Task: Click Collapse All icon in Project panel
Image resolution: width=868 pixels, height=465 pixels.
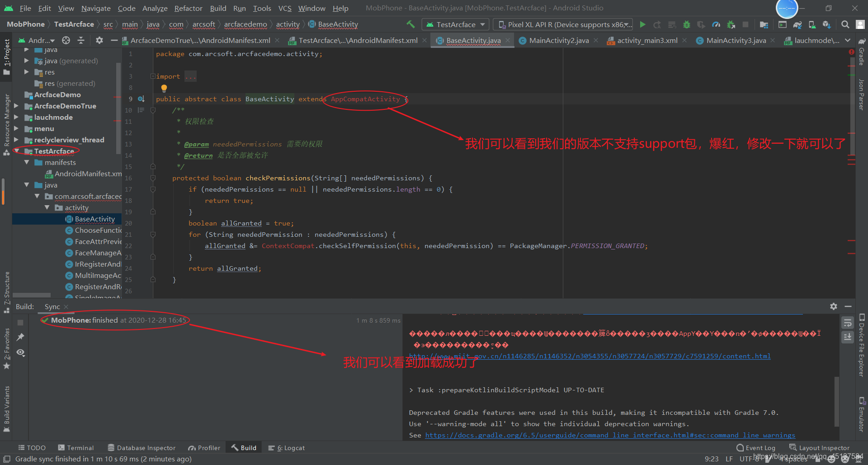Action: pyautogui.click(x=81, y=40)
